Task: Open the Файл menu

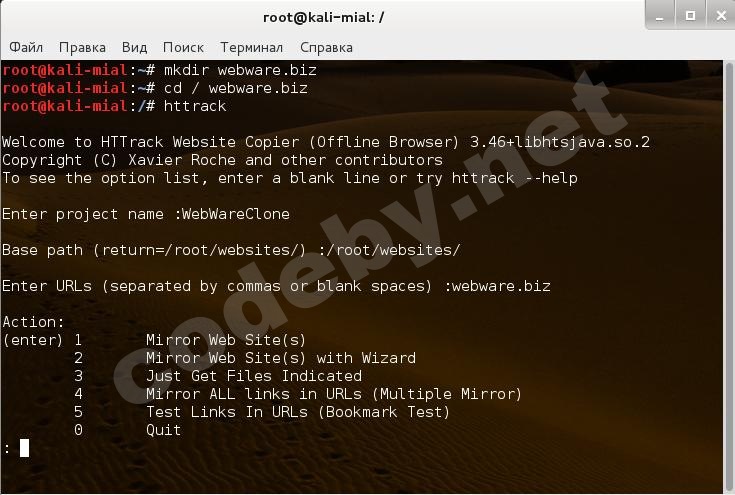Action: click(x=26, y=47)
